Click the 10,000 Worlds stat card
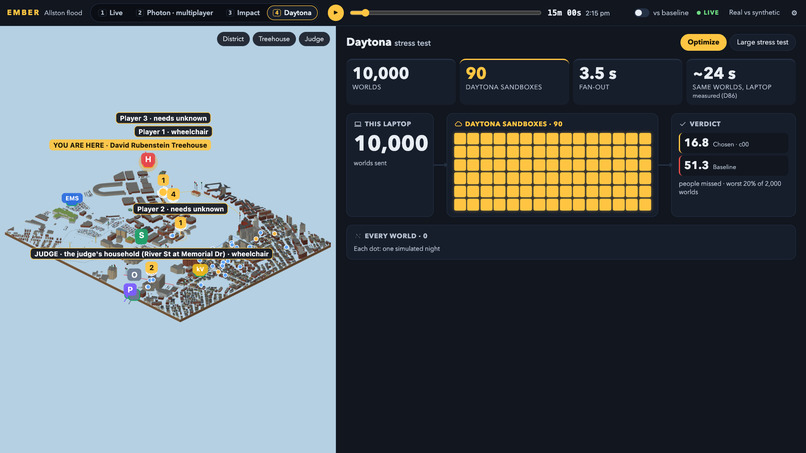The height and width of the screenshot is (453, 806). pyautogui.click(x=401, y=82)
